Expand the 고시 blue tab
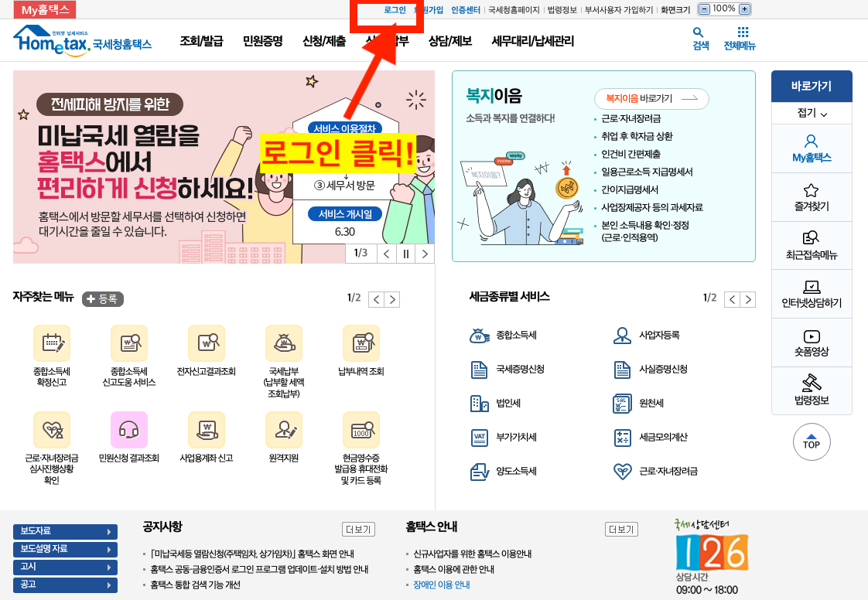Viewport: 868px width, 600px height. [x=65, y=567]
